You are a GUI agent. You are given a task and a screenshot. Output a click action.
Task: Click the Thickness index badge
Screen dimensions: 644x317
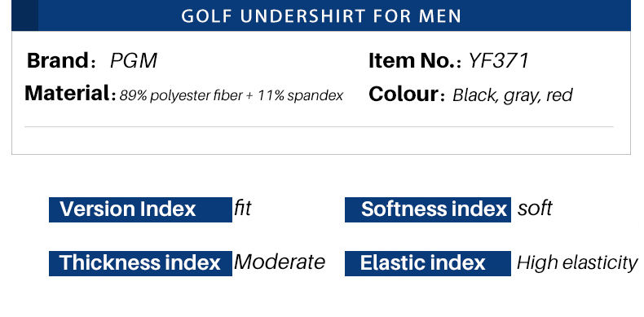click(140, 263)
